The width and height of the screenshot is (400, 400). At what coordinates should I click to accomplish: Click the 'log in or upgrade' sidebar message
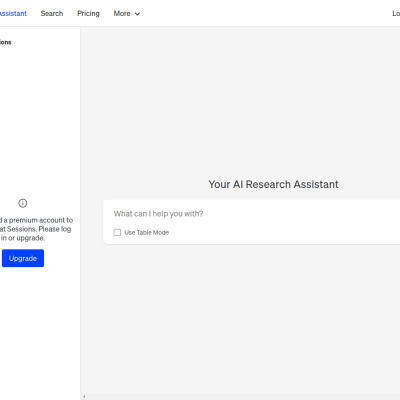(x=36, y=233)
